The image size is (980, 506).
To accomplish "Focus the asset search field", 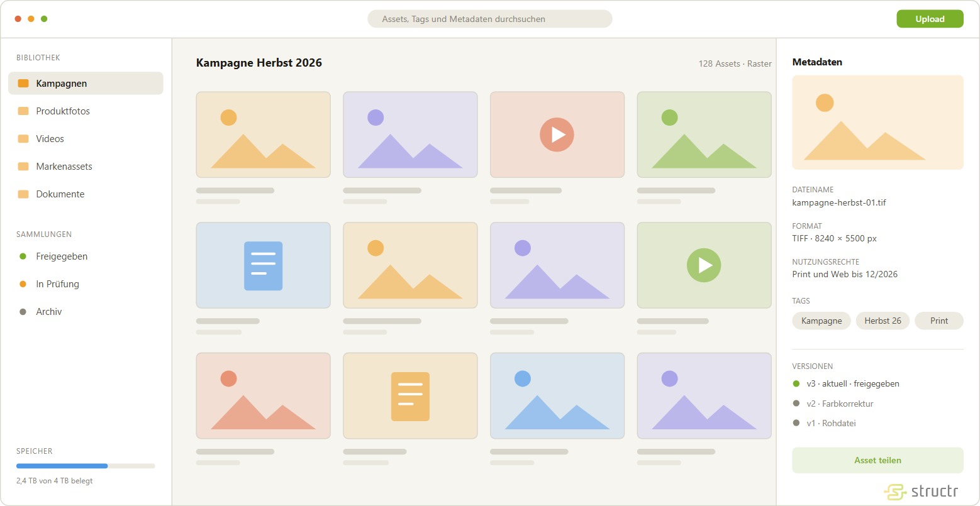I will pyautogui.click(x=490, y=19).
